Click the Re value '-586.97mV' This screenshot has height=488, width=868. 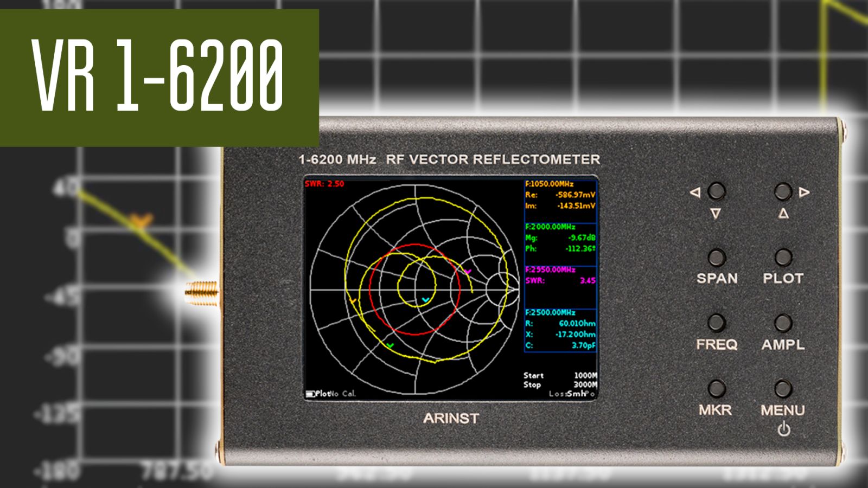[x=576, y=195]
